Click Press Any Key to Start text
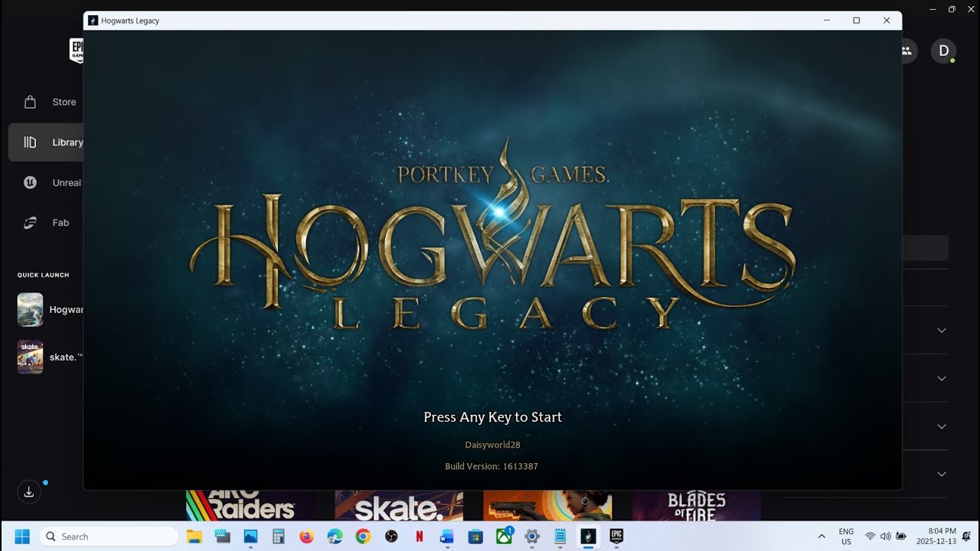This screenshot has width=980, height=551. click(493, 417)
